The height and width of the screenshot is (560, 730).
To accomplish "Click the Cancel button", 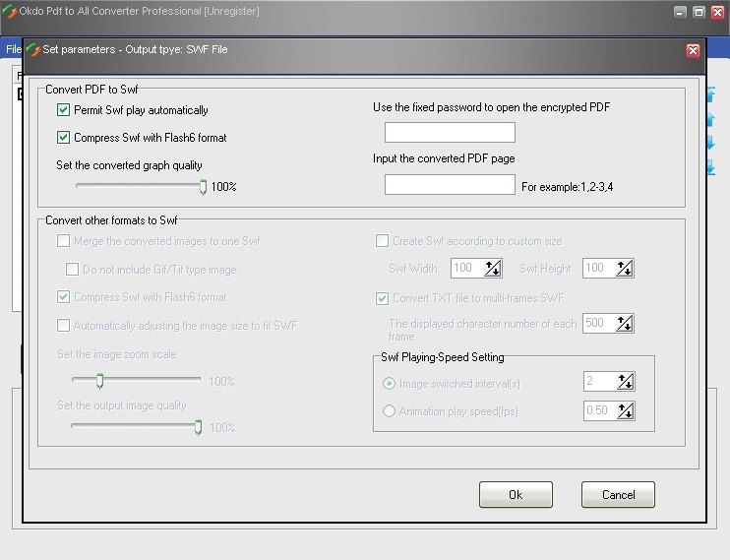I will [618, 494].
